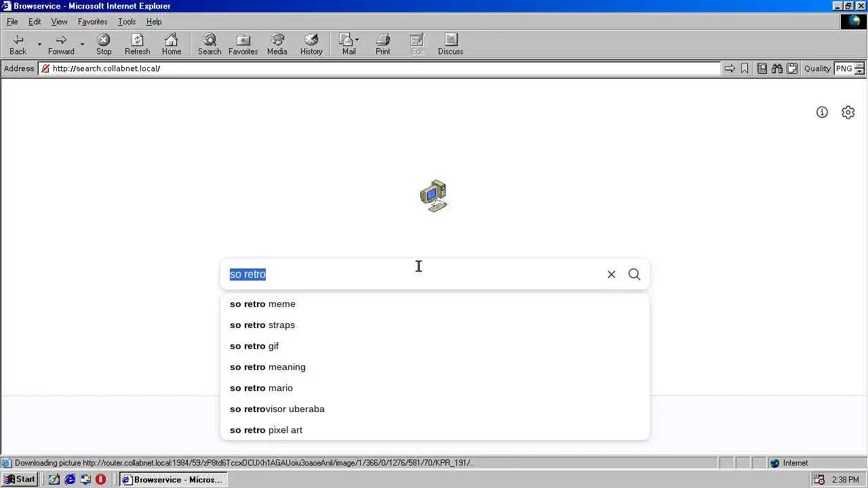The image size is (868, 488).
Task: Open the Forward history dropdown arrow
Action: coord(82,45)
